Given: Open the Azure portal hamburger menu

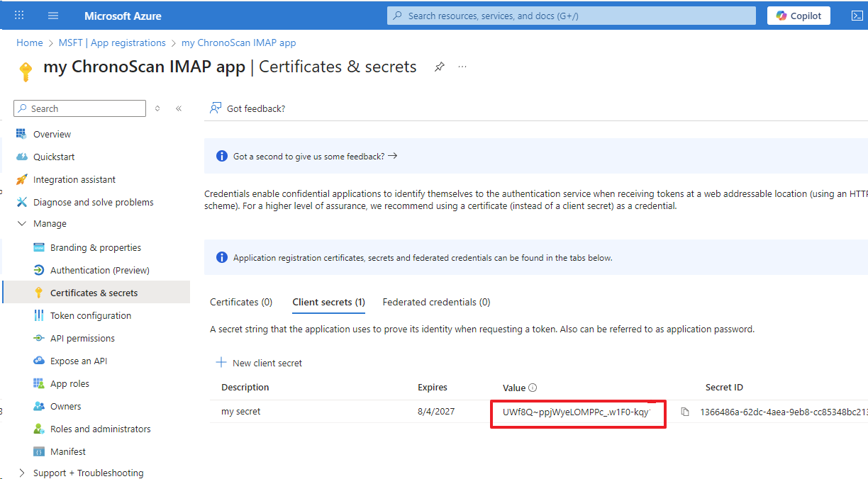Looking at the screenshot, I should [53, 16].
